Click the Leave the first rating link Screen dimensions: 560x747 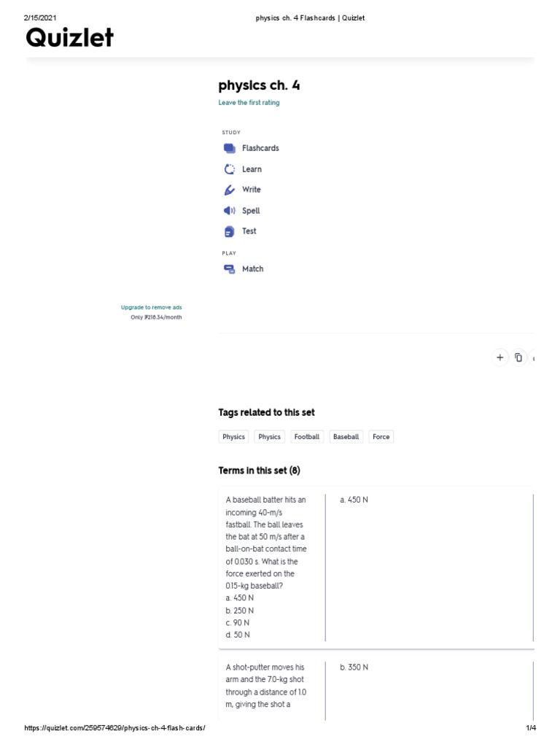click(249, 103)
